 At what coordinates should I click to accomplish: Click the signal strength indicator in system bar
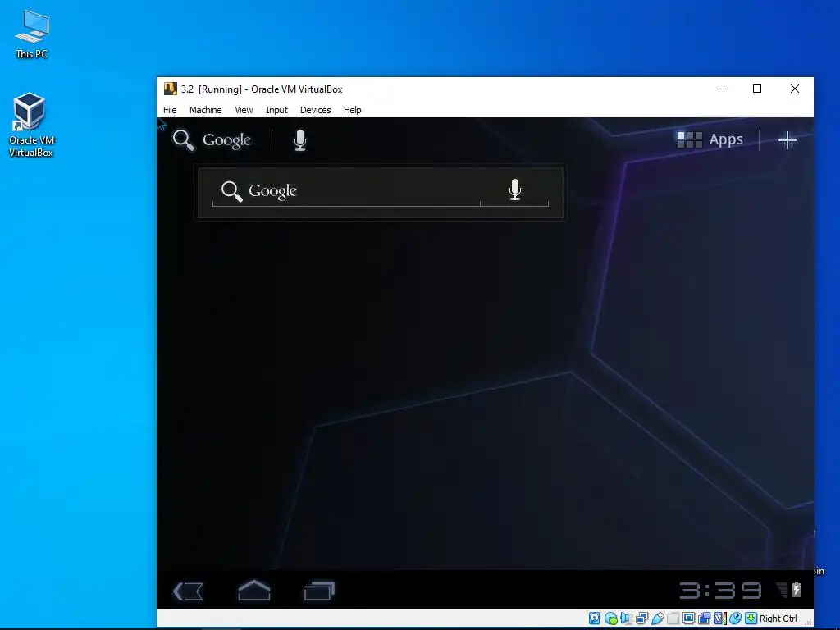coord(783,590)
